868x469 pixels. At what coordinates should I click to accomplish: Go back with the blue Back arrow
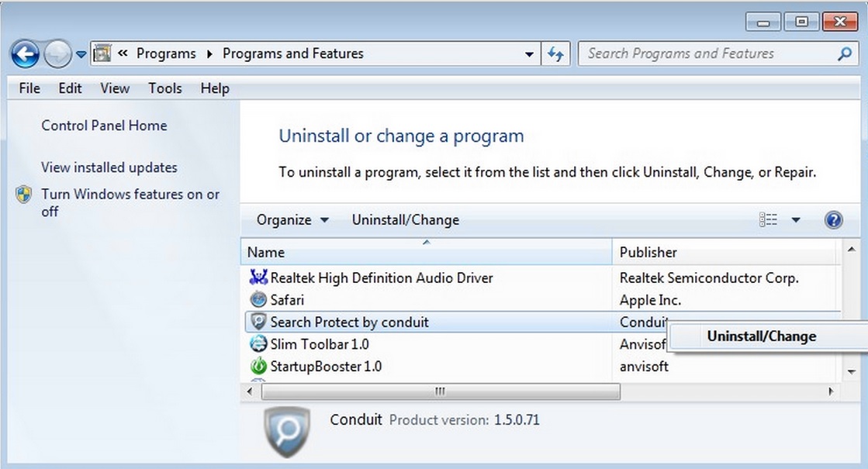pyautogui.click(x=25, y=55)
